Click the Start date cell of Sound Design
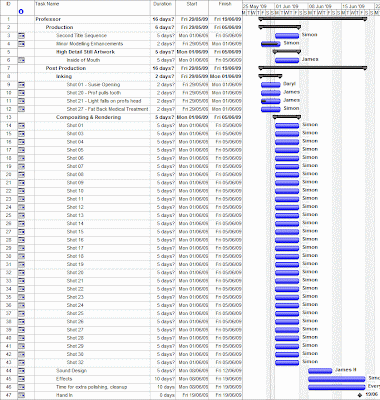The width and height of the screenshot is (380, 400). pyautogui.click(x=192, y=371)
